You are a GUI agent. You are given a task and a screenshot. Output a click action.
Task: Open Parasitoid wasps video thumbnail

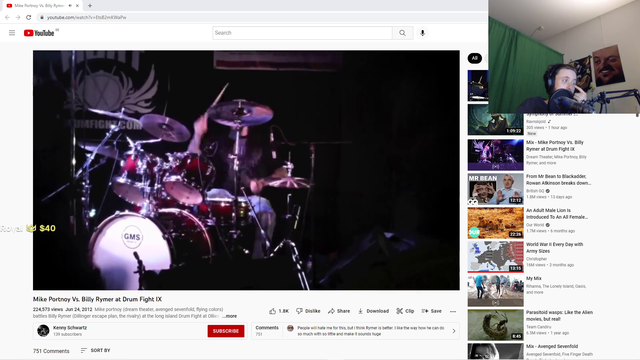(x=496, y=325)
